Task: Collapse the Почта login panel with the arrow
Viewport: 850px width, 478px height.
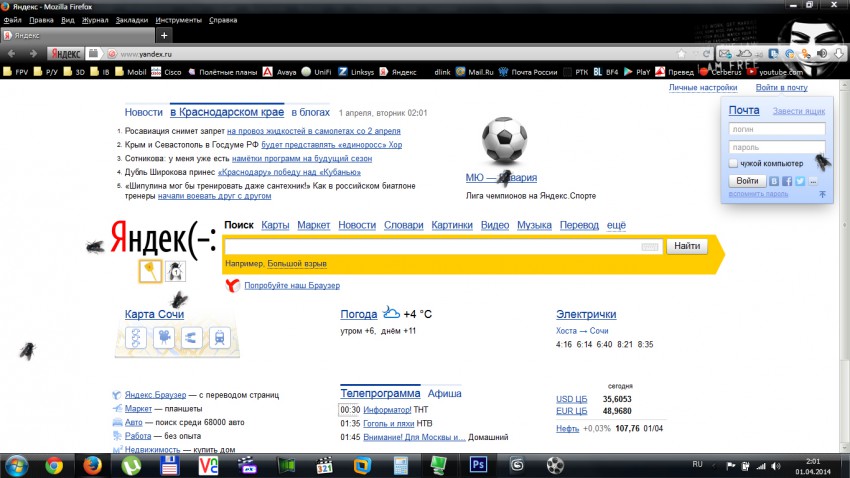Action: tap(822, 194)
